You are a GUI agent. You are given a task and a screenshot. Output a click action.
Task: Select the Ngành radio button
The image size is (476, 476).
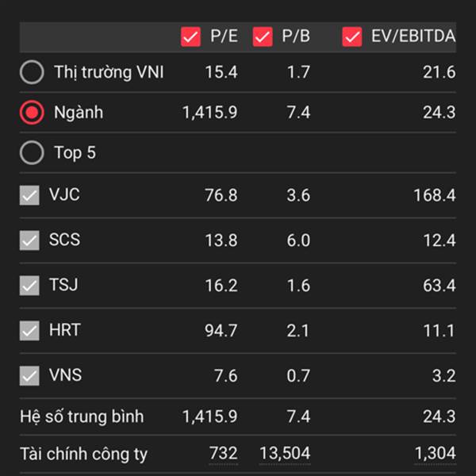point(32,113)
